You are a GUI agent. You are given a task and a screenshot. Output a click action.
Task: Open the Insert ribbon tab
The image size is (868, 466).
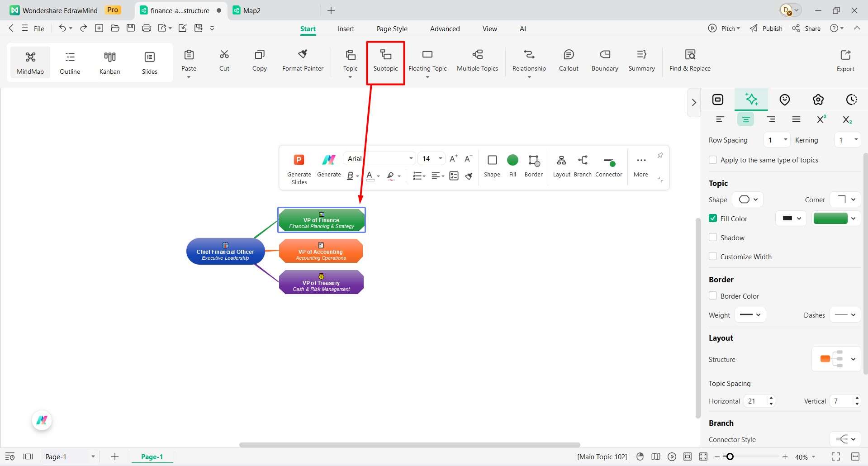coord(346,29)
